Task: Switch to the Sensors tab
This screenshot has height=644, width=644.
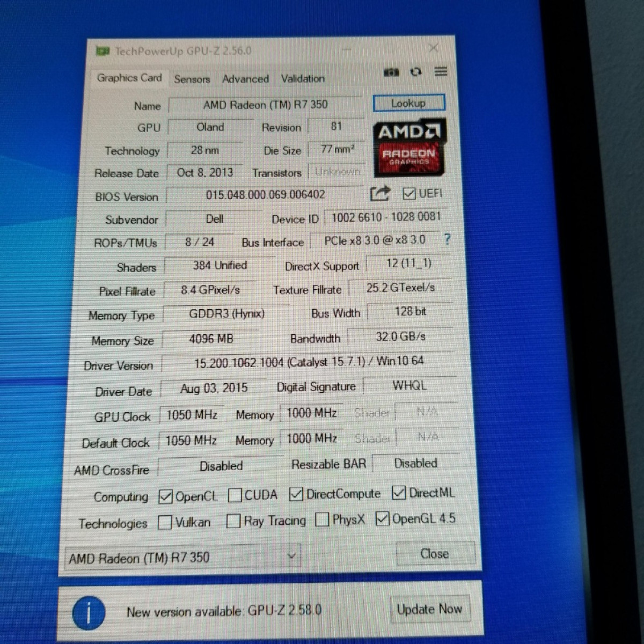Action: tap(192, 79)
